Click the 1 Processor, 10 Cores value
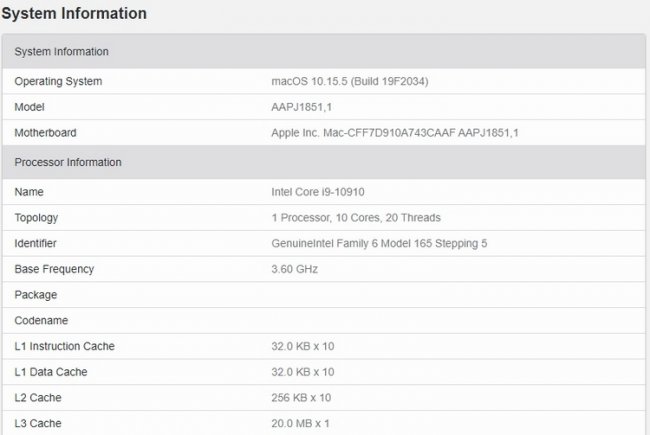Viewport: 650px width, 435px height. coord(356,217)
